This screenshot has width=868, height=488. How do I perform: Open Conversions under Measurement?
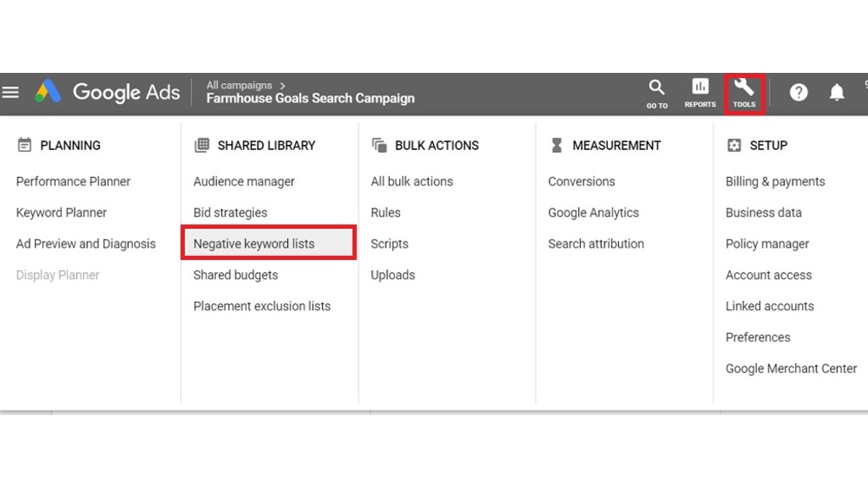tap(581, 181)
